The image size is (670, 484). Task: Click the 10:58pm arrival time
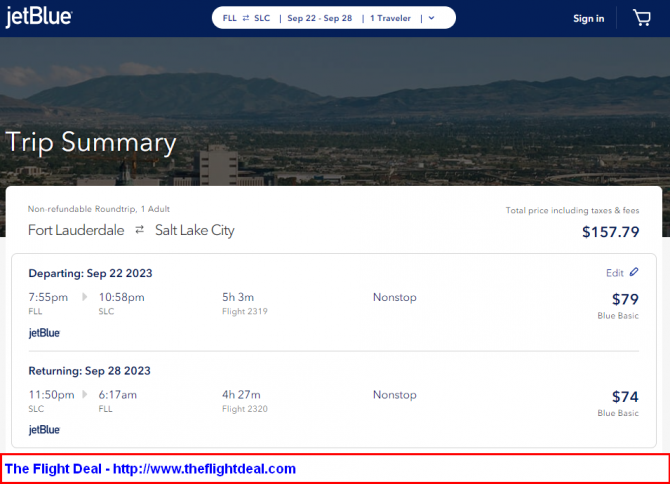pyautogui.click(x=121, y=297)
